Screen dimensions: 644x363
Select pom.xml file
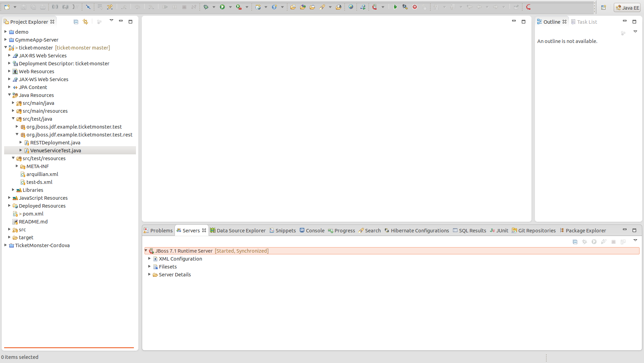click(x=33, y=214)
